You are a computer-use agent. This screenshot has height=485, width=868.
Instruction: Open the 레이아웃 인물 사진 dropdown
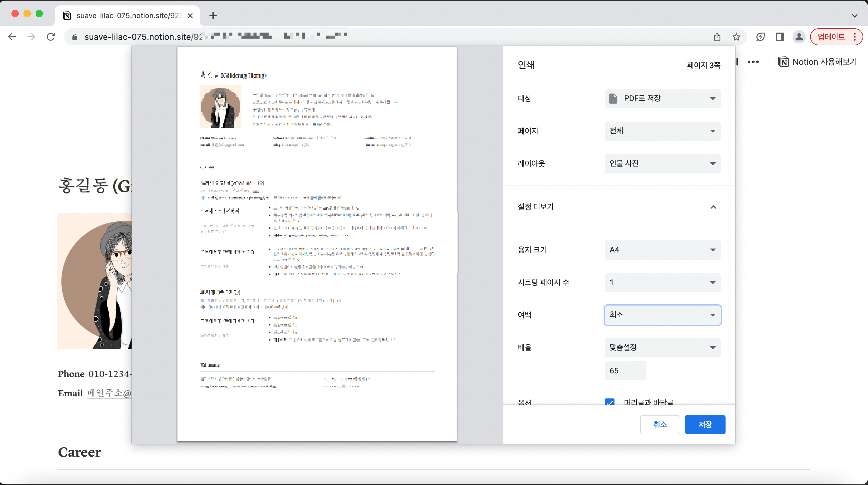pyautogui.click(x=662, y=163)
